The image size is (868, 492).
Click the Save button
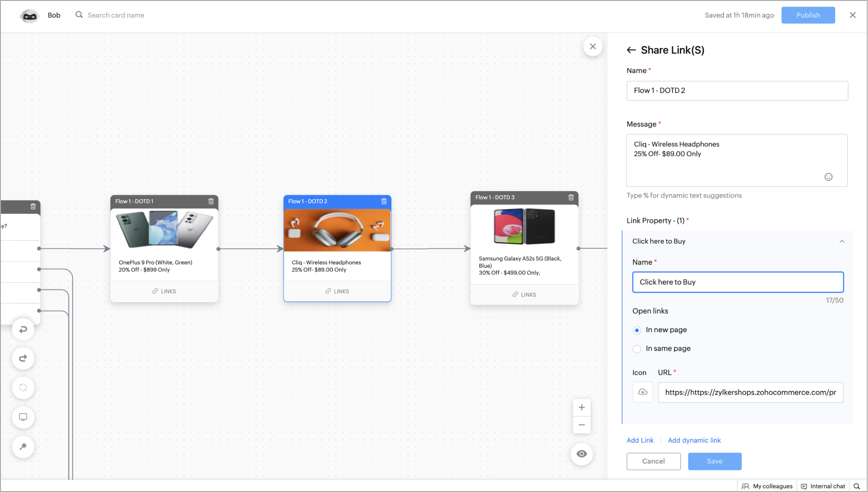click(715, 462)
